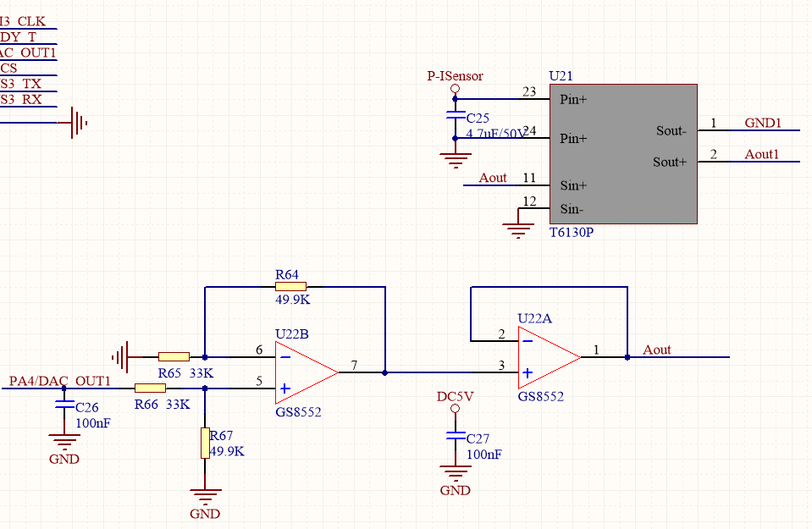
Task: Select the ground symbol below C25
Action: 456,161
